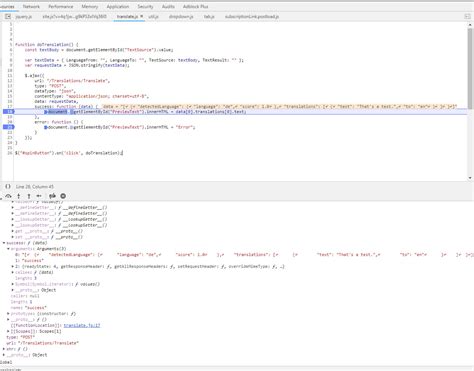Screen dimensions: 474x371
Task: Click the 1: "success" argument row
Action: (x=29, y=260)
